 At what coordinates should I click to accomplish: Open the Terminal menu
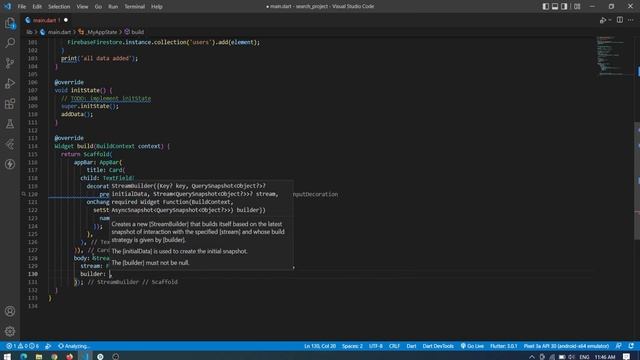(134, 7)
